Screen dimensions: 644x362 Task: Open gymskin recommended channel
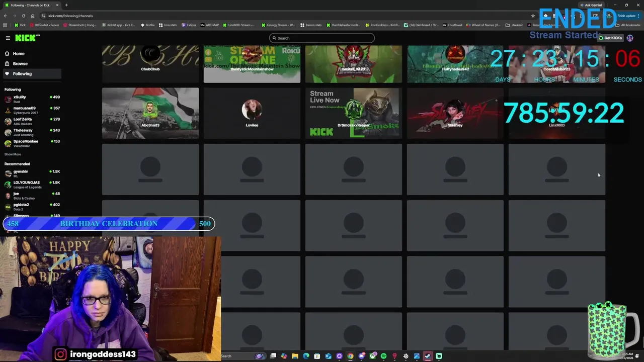pyautogui.click(x=32, y=173)
